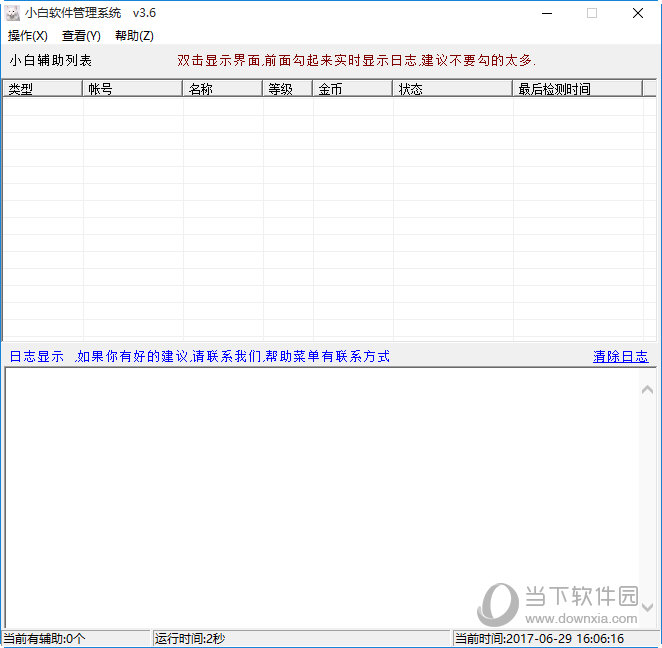Click inside the log display text area
This screenshot has width=662, height=648.
point(323,498)
